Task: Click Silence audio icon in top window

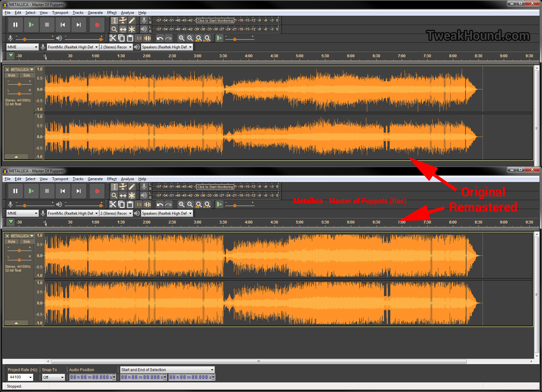Action: 147,38
